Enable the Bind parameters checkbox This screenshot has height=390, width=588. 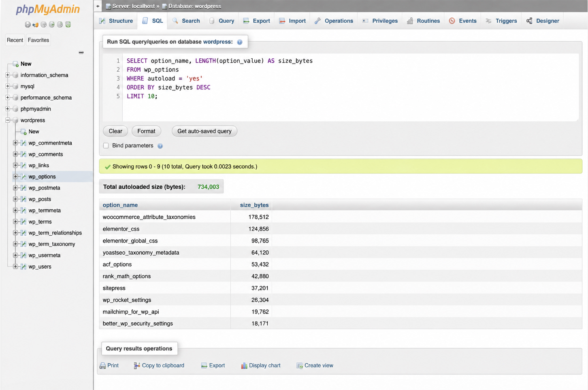pyautogui.click(x=106, y=146)
